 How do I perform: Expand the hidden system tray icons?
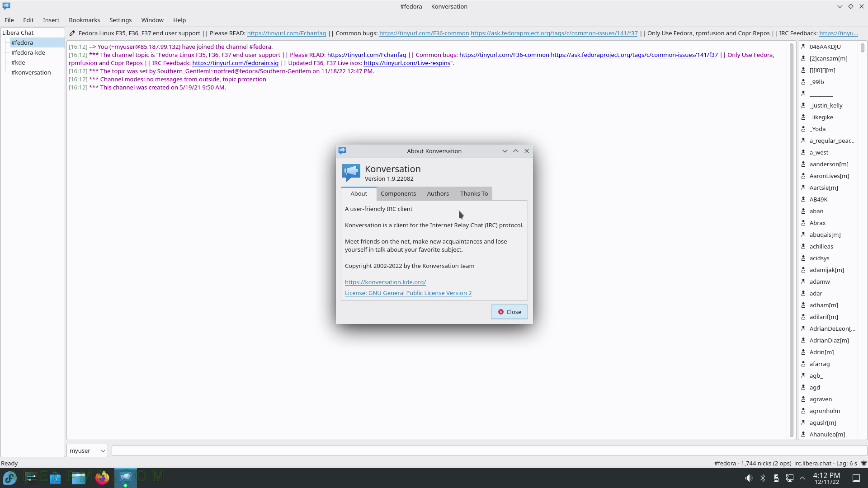[802, 478]
